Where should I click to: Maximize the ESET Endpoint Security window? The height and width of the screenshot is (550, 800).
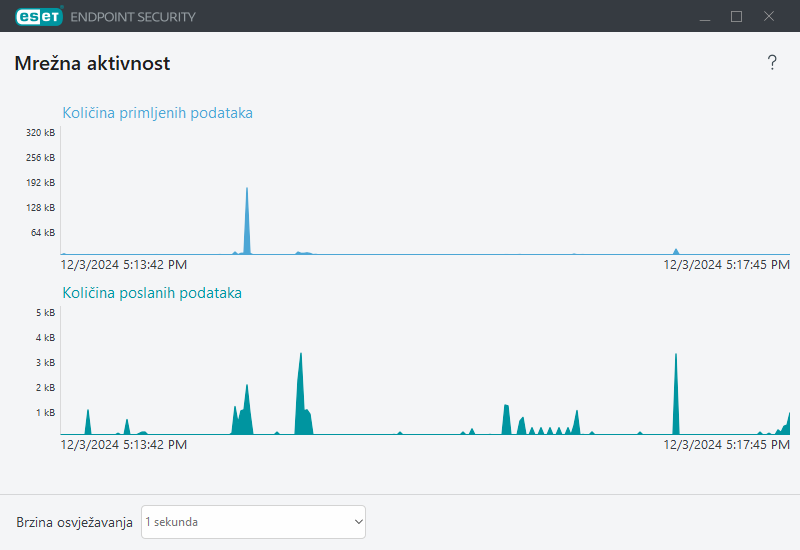(x=737, y=16)
